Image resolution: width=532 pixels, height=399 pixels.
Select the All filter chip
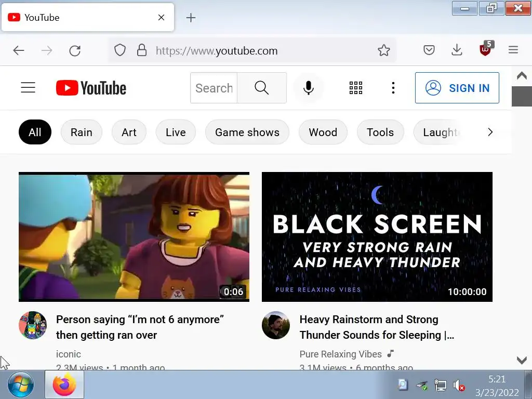pos(35,132)
